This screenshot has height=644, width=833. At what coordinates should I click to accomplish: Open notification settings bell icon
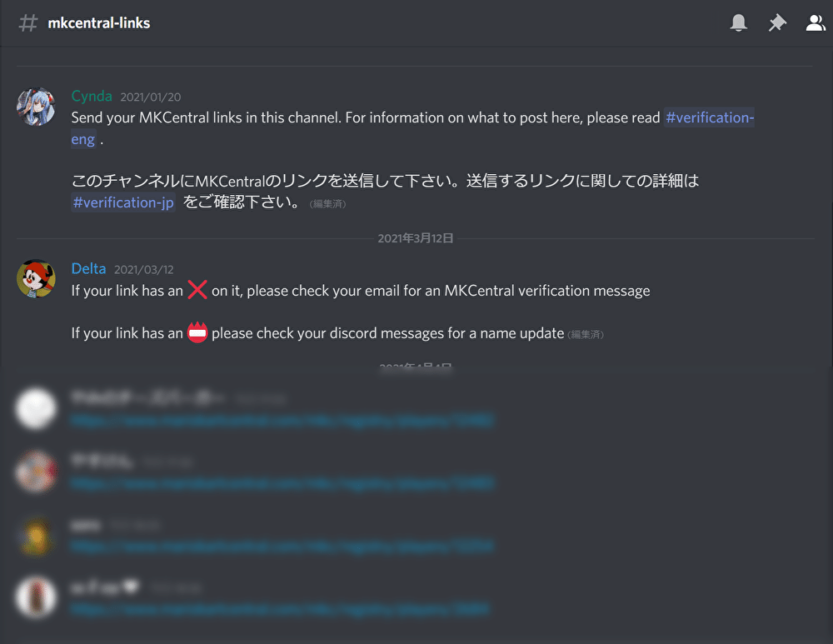click(738, 22)
